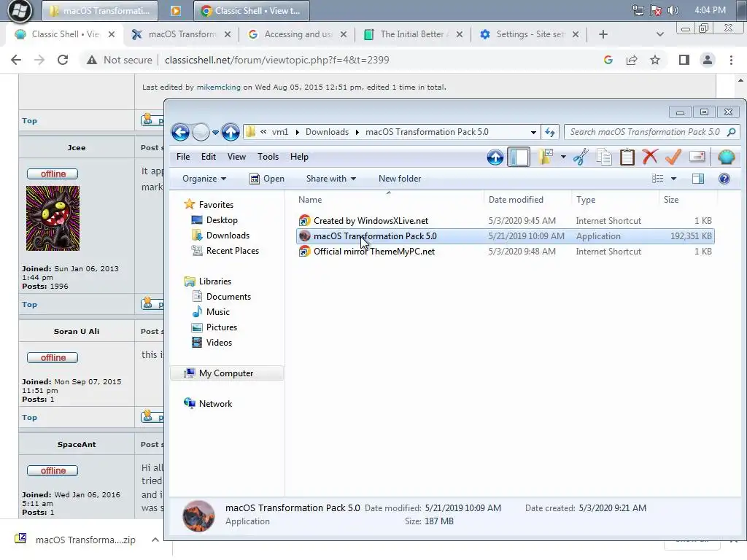Click the Cut scissors icon
This screenshot has height=560, width=747.
580,157
